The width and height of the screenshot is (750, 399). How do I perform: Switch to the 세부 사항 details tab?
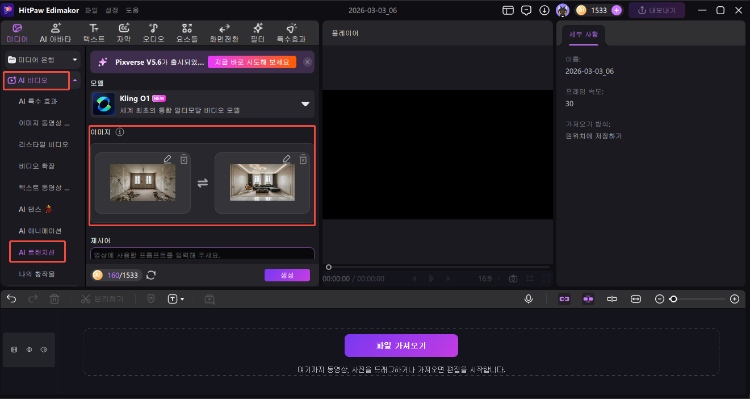click(583, 34)
